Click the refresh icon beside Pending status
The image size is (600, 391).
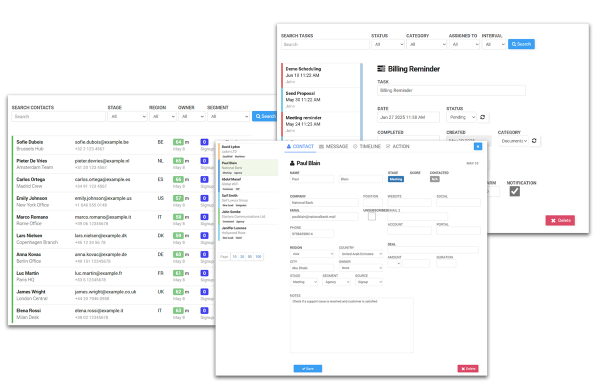[x=483, y=117]
